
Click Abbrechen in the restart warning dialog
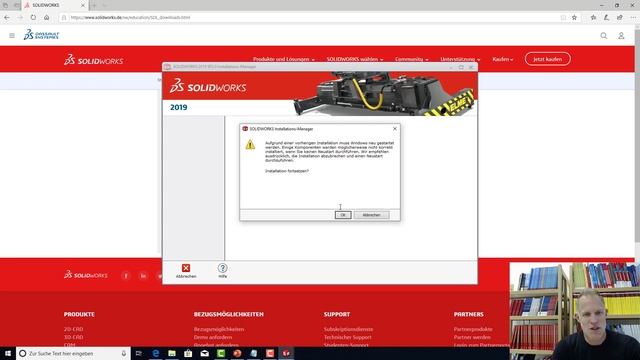click(371, 215)
